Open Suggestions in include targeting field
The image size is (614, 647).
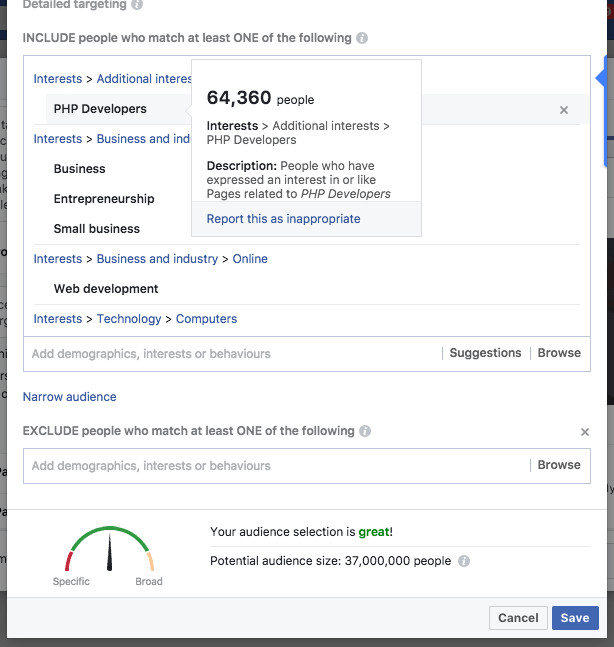tap(485, 353)
